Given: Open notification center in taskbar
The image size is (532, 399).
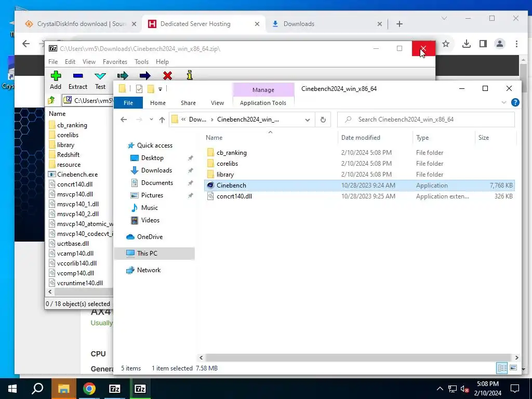Looking at the screenshot, I should tap(515, 389).
